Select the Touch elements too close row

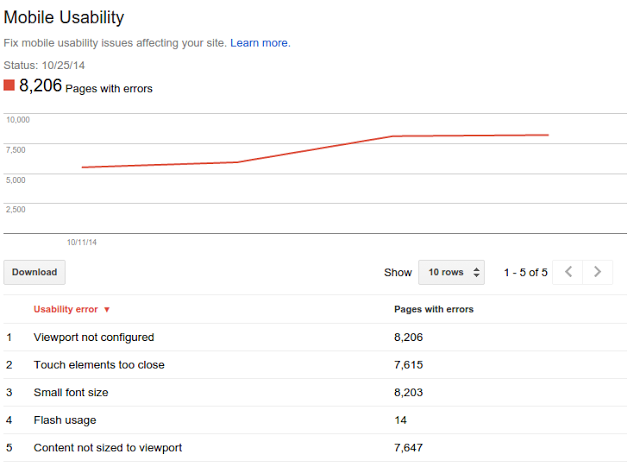pyautogui.click(x=99, y=365)
